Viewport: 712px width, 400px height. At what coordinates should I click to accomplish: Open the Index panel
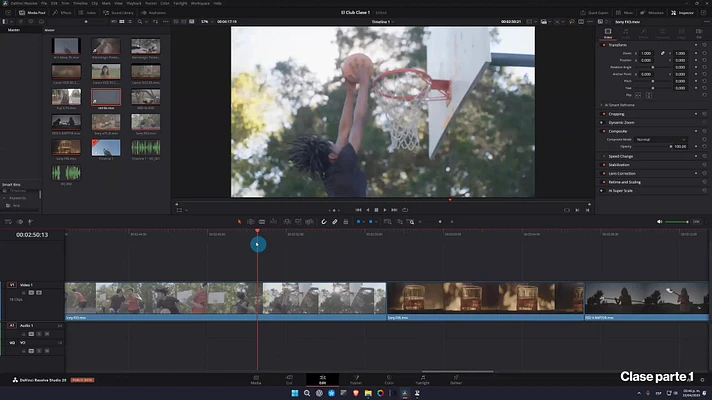coord(87,13)
